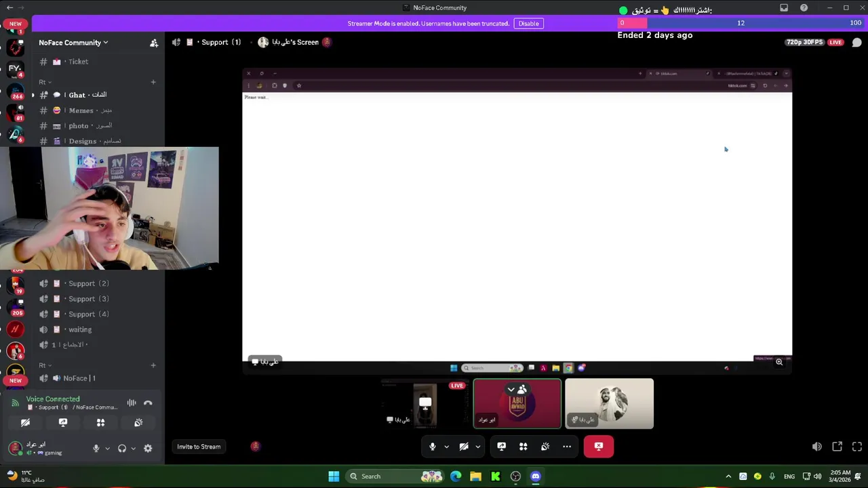868x488 pixels.
Task: Join the waiting voice channel
Action: point(97,329)
